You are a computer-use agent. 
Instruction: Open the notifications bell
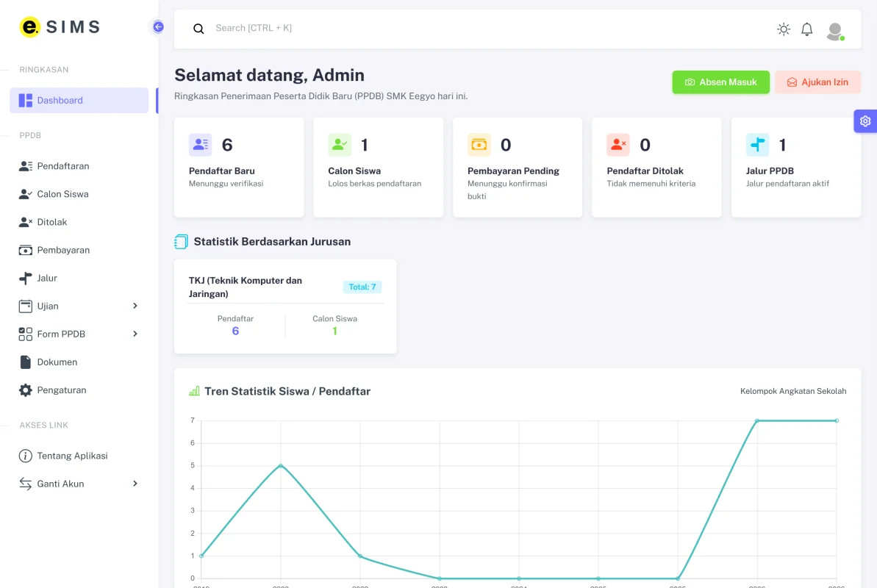click(x=806, y=29)
